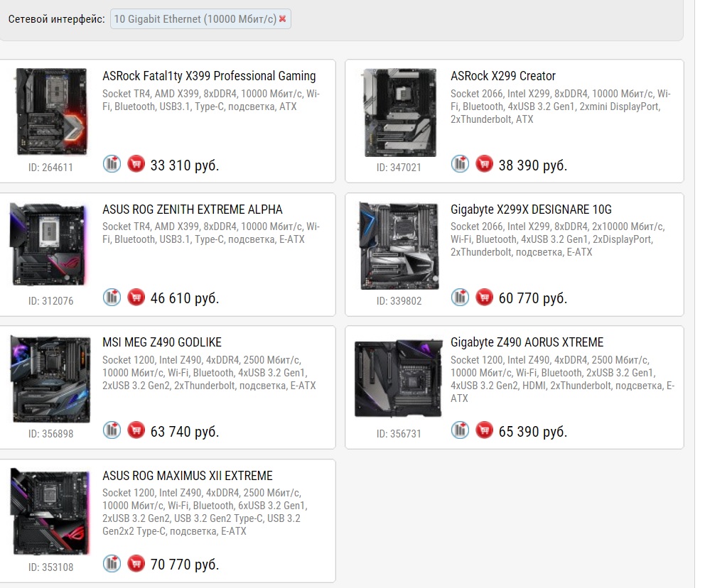705x588 pixels.
Task: Put Gigabyte X299X DESIGNARE 10G in cart
Action: (484, 297)
